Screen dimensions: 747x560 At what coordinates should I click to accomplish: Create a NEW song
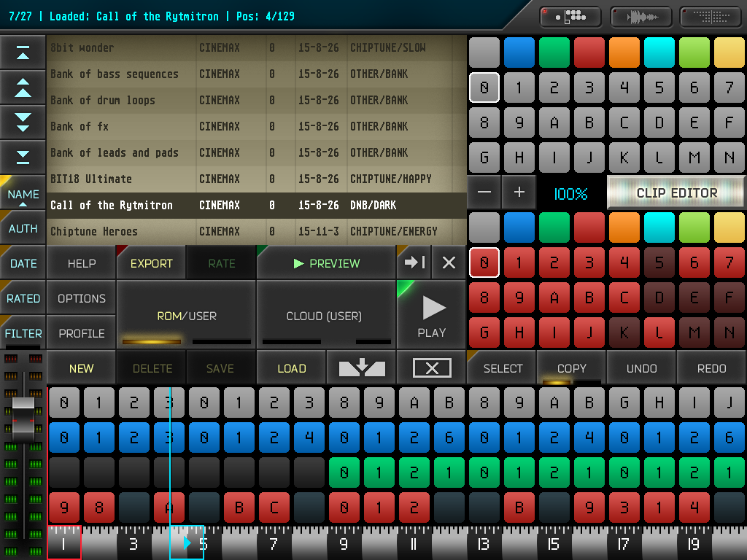tap(82, 368)
